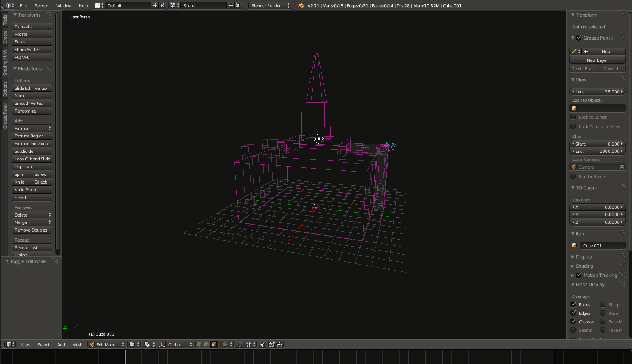The image size is (632, 364).
Task: Expand the Display panel
Action: point(584,257)
